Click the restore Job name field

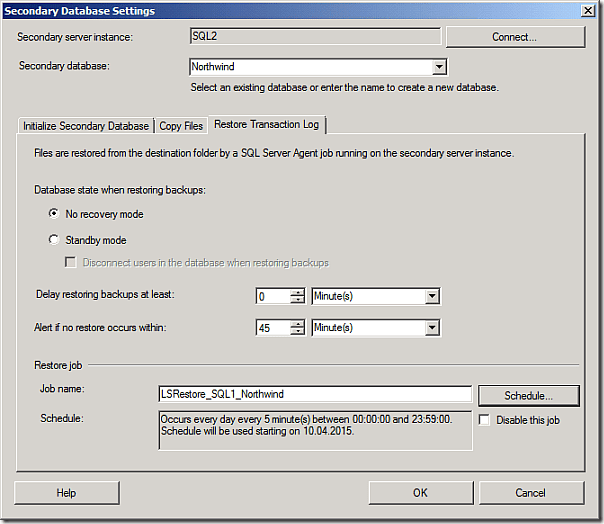315,394
